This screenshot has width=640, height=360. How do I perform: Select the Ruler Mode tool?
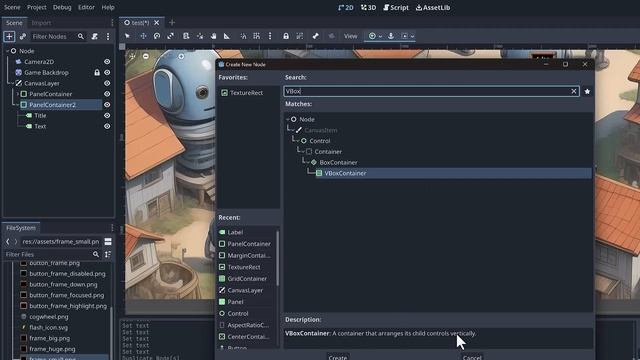click(x=227, y=36)
